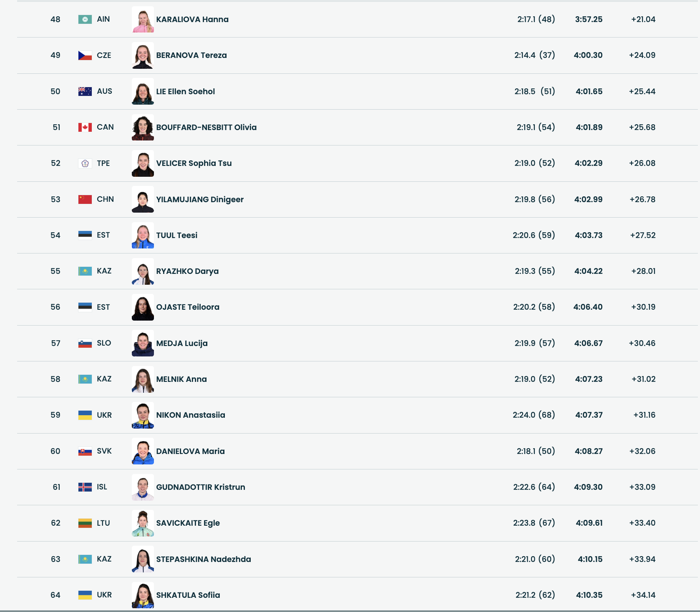Click the STEPASHKINA Nadezhda name
Viewport: 700px width, 612px height.
click(x=204, y=559)
